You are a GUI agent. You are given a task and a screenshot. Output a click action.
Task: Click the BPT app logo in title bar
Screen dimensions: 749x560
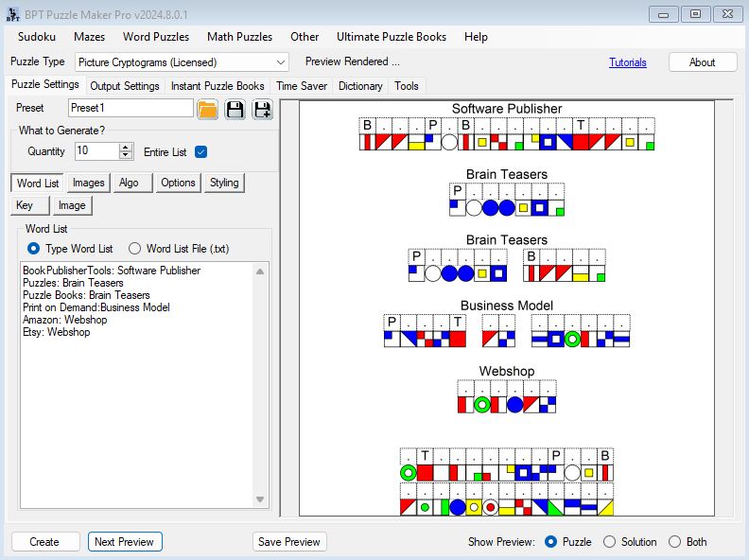(11, 14)
